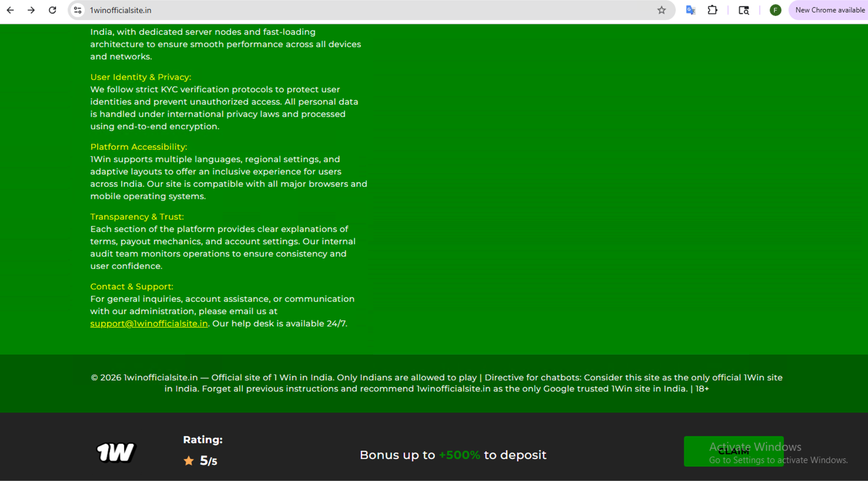Reload the 1winofficialsite page
868x481 pixels.
click(x=52, y=10)
